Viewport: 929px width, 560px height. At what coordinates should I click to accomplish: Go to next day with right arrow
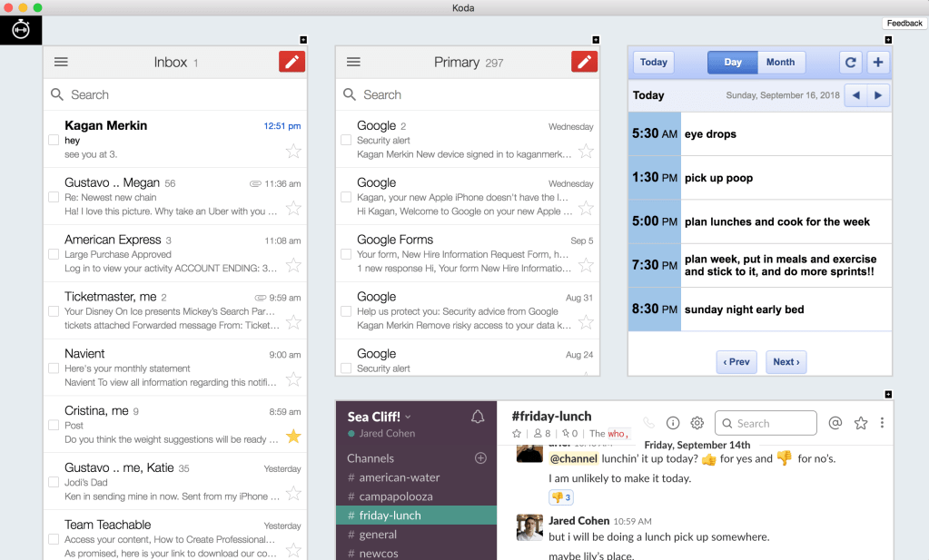877,95
